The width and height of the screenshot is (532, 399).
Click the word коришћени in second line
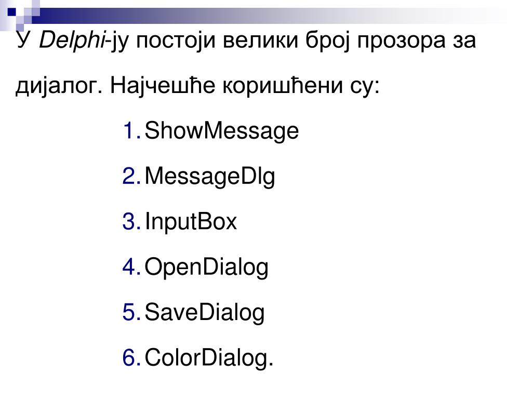click(283, 86)
